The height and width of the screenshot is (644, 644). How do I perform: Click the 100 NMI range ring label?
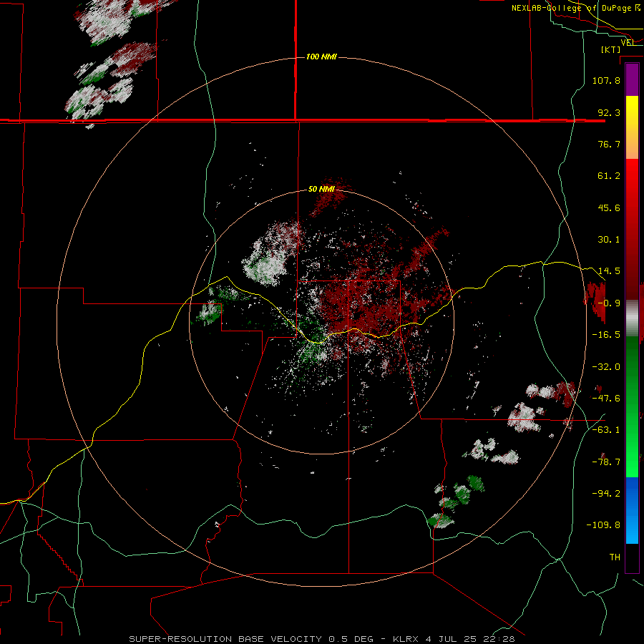321,57
